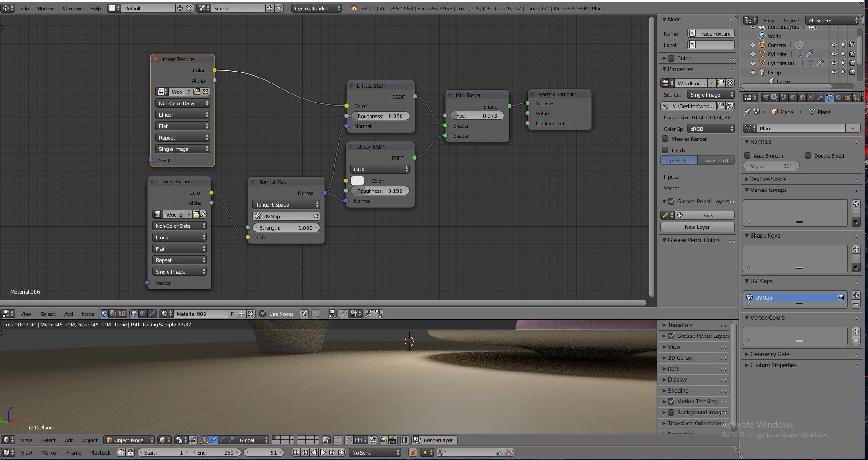Open Texture tab in Properties editor
868x460 pixels.
[x=847, y=98]
